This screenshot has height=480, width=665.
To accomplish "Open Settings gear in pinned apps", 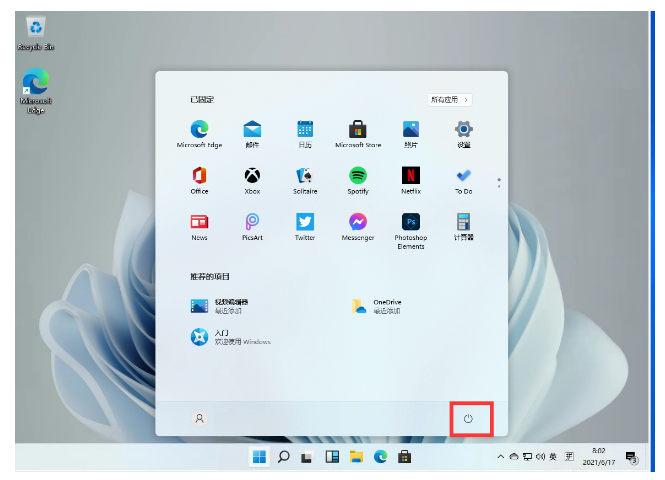I will 463,130.
